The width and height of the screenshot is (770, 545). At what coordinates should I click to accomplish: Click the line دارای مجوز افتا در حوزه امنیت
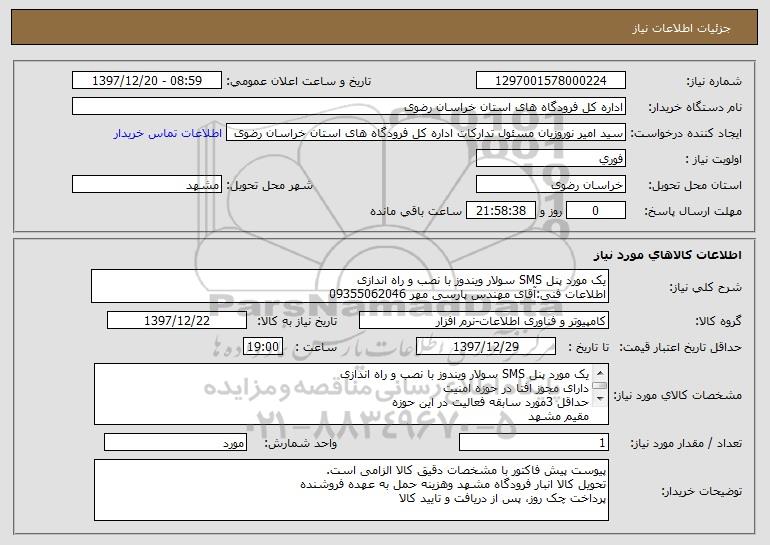516,388
